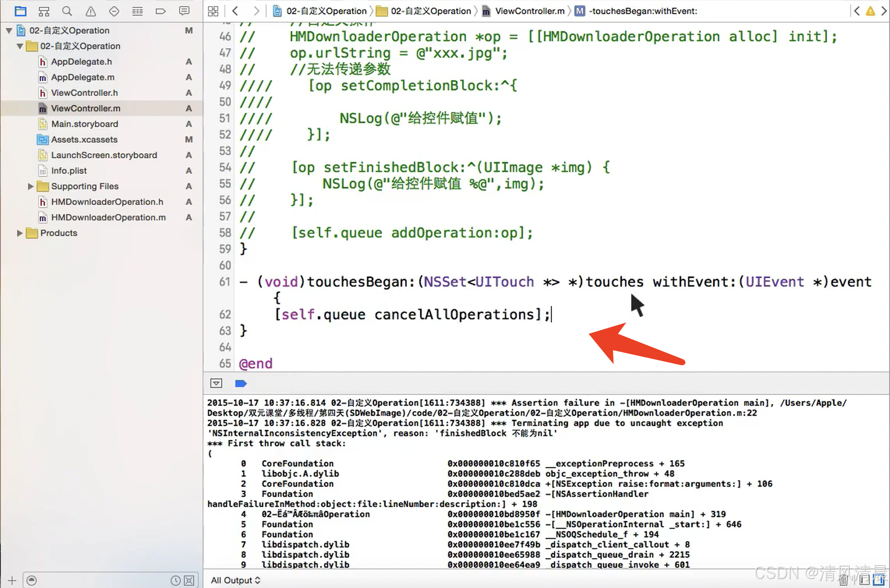Open the Symbol navigator tab

coord(44,11)
